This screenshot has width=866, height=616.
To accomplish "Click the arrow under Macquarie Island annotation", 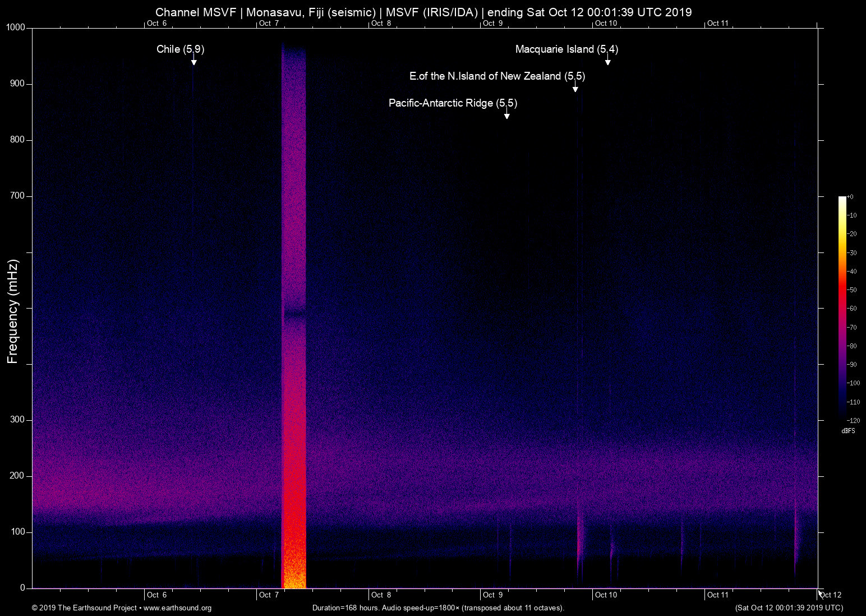I will point(607,62).
